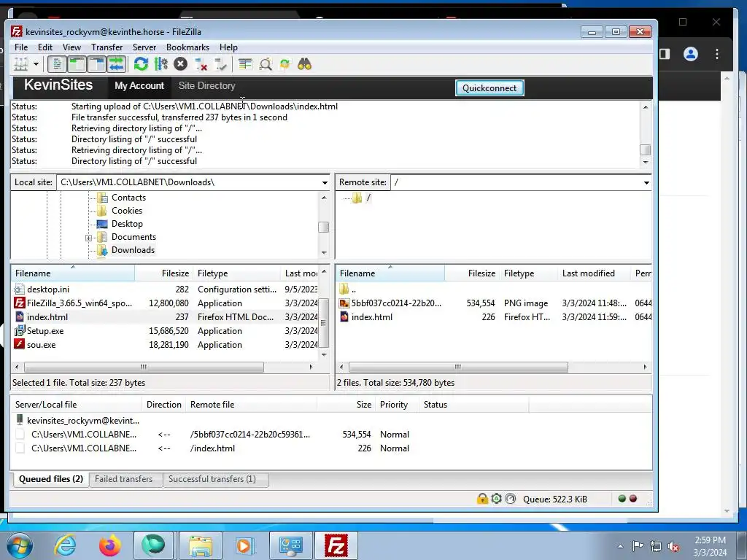Open the Transfer menu
Screen dimensions: 747x560
pos(107,47)
